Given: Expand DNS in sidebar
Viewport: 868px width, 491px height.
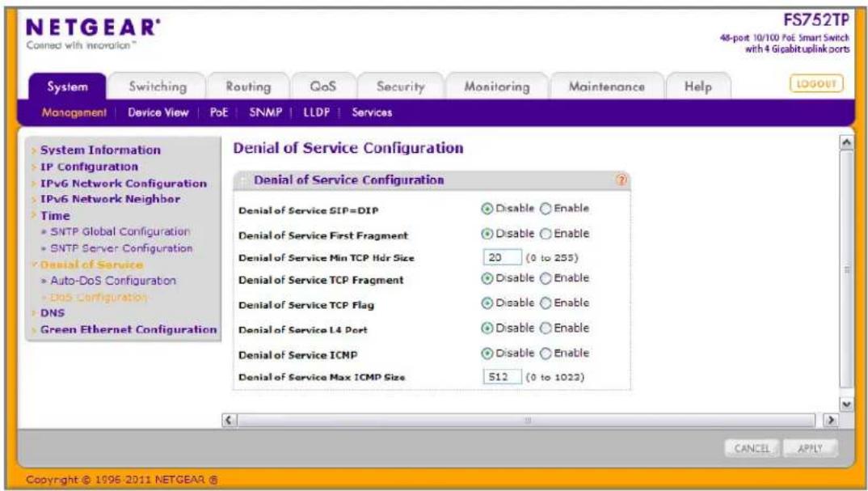Looking at the screenshot, I should pos(53,313).
